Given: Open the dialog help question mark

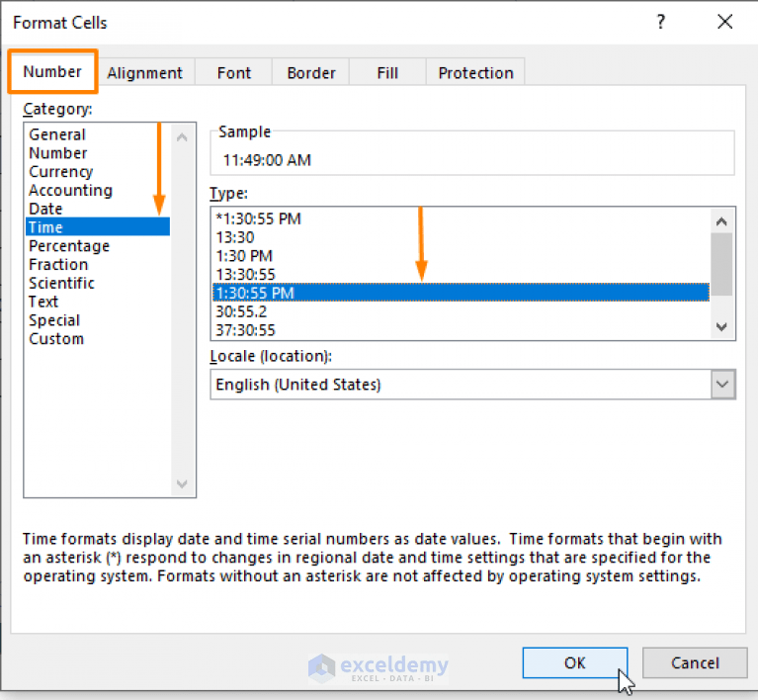Looking at the screenshot, I should pos(661,22).
